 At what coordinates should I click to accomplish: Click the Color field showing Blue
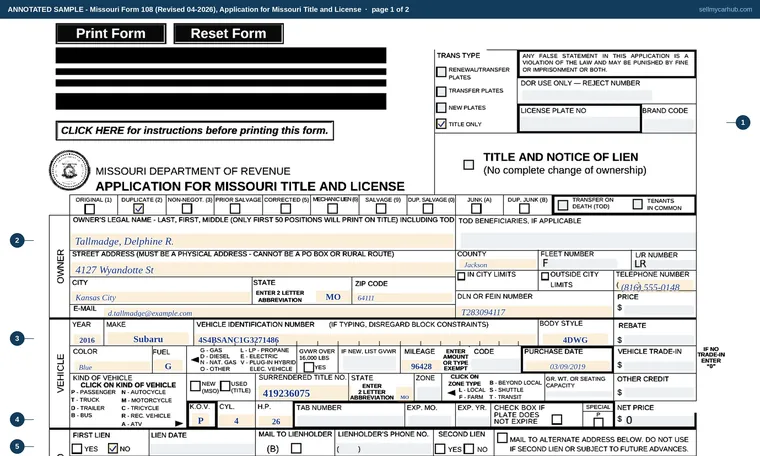coord(111,367)
